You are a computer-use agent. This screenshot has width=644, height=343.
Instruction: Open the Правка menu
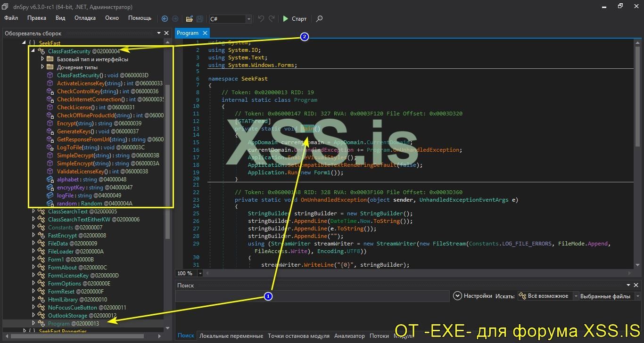click(37, 18)
